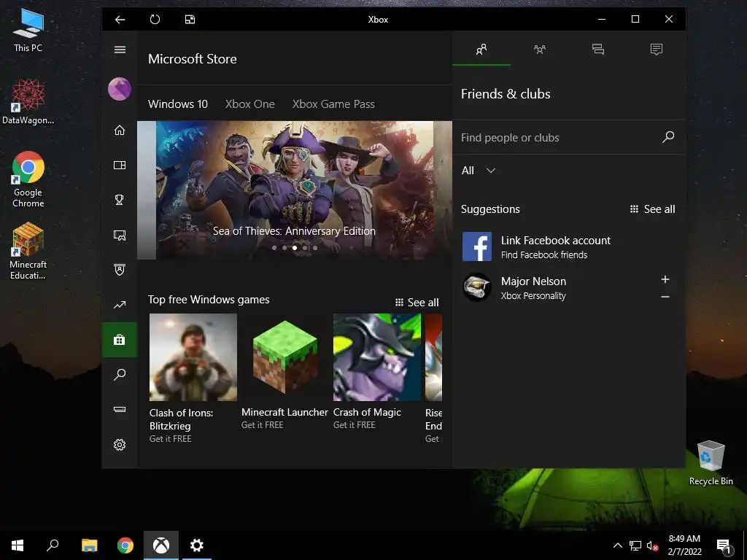Open the Action Center notification icon

pyautogui.click(x=724, y=545)
